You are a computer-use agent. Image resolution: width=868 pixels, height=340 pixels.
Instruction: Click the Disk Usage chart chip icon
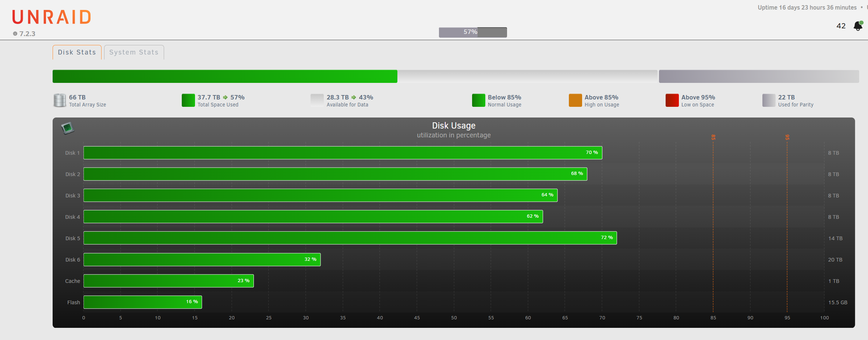tap(68, 128)
